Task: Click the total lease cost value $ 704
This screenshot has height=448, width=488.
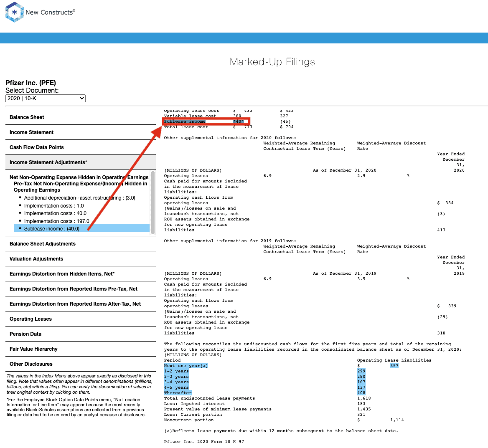Action: 287,127
